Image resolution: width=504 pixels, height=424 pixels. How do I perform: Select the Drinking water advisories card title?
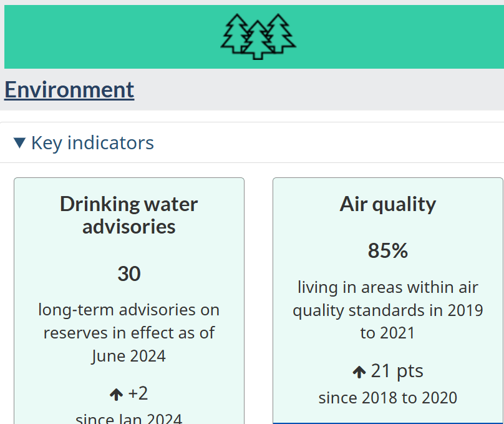(x=129, y=215)
